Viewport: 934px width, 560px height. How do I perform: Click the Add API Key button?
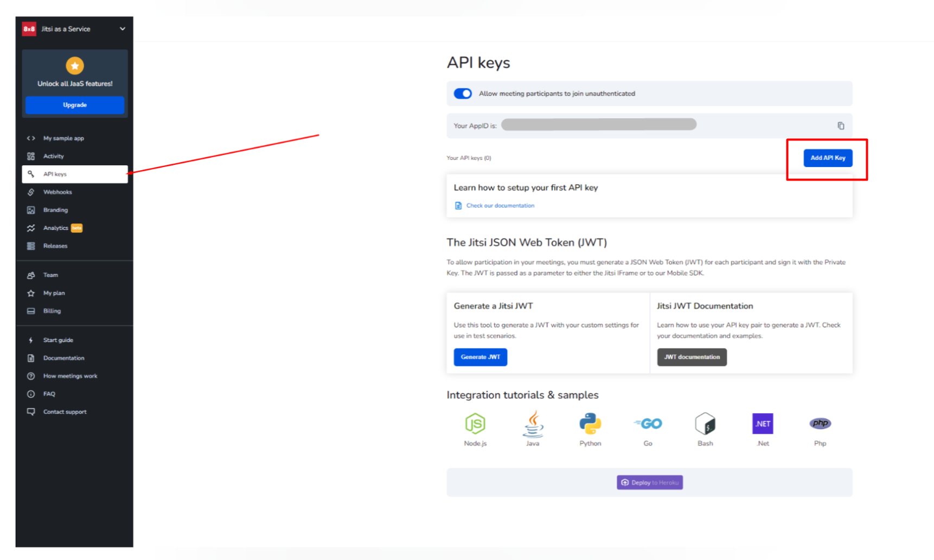[828, 158]
